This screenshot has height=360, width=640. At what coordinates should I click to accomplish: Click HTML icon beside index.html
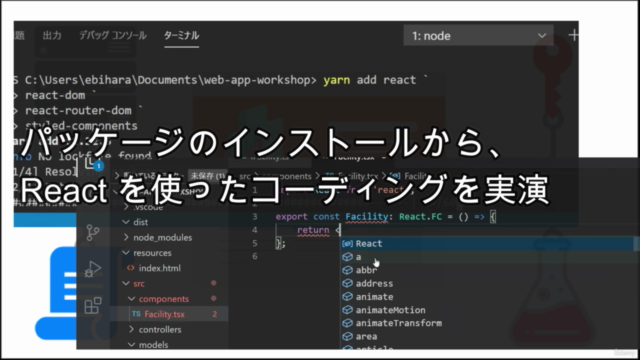(x=131, y=268)
